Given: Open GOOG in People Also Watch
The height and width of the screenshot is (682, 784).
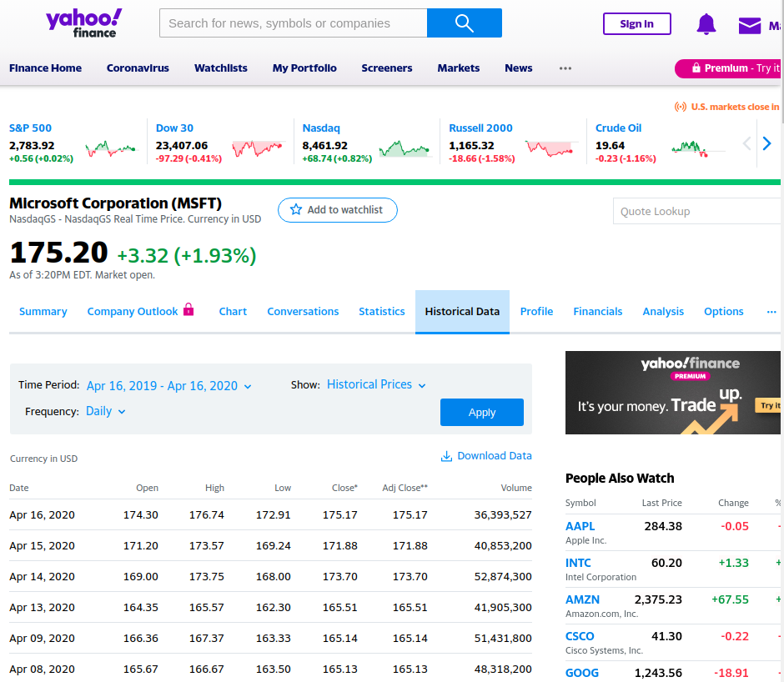Looking at the screenshot, I should coord(582,673).
